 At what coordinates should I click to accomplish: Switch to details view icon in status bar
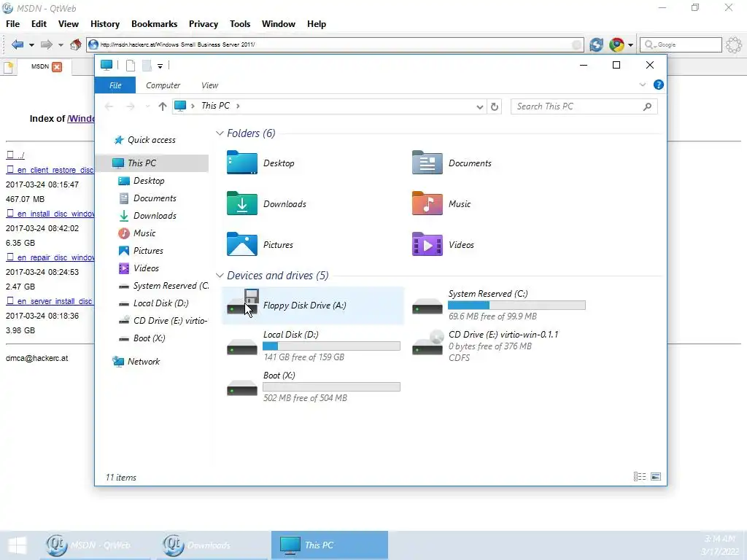point(640,477)
